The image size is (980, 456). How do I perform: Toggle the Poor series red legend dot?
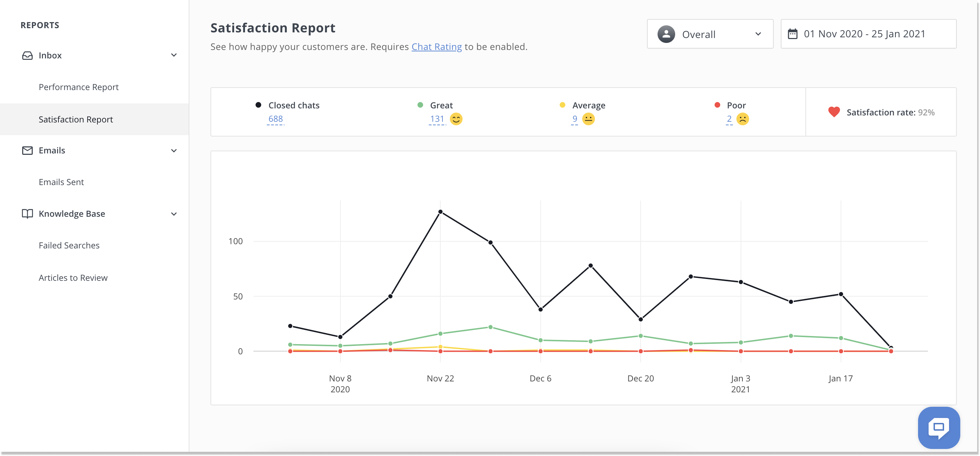[x=717, y=105]
